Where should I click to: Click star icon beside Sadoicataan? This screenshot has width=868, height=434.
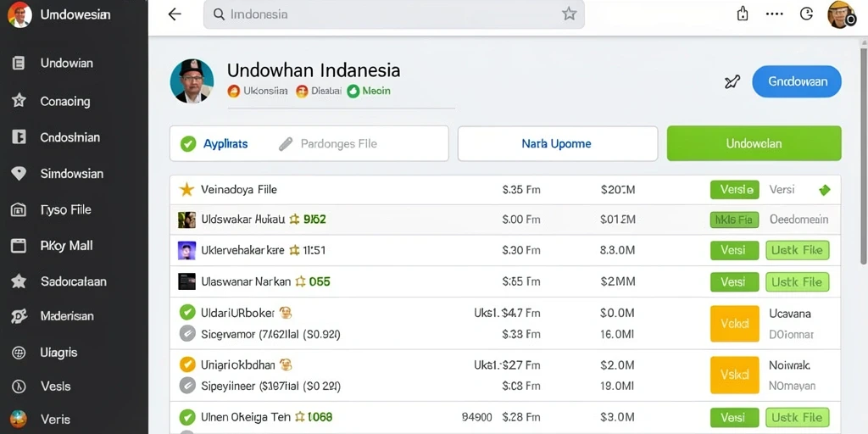click(19, 281)
